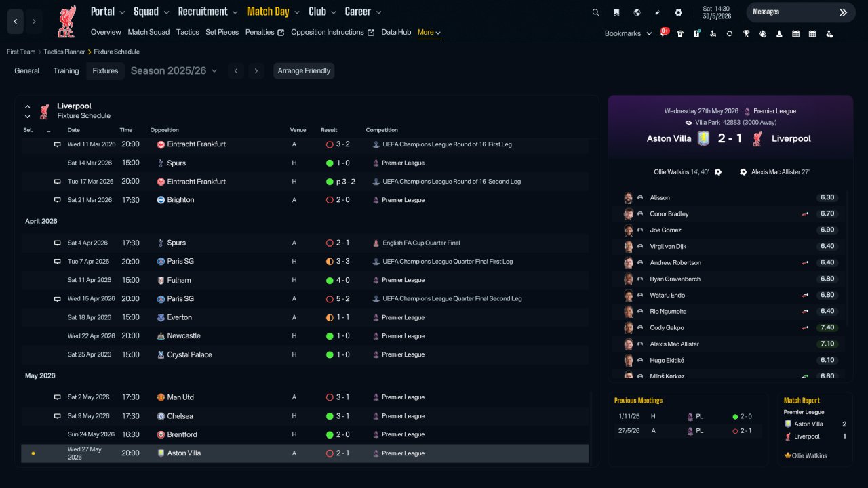Click Ollie Watkins in Match Report panel

tap(809, 455)
